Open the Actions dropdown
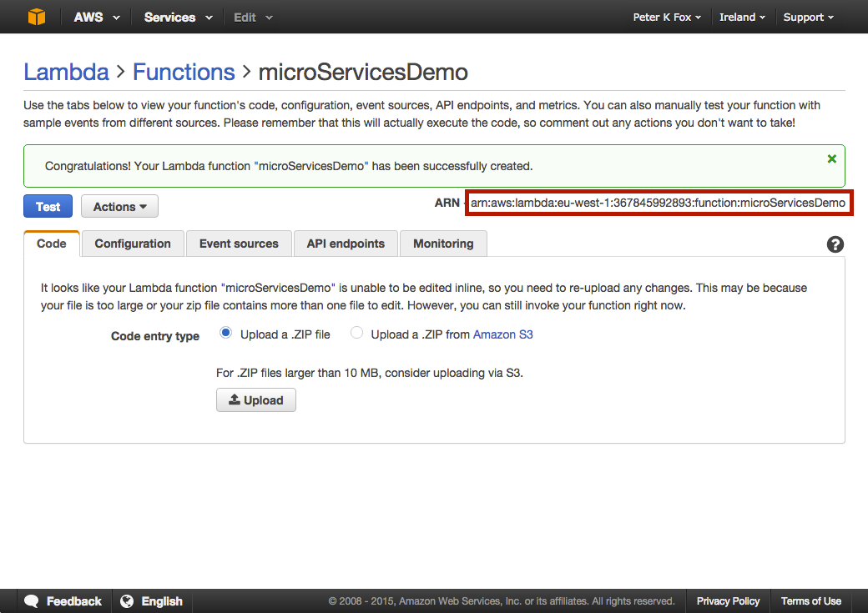The height and width of the screenshot is (613, 868). [x=119, y=206]
